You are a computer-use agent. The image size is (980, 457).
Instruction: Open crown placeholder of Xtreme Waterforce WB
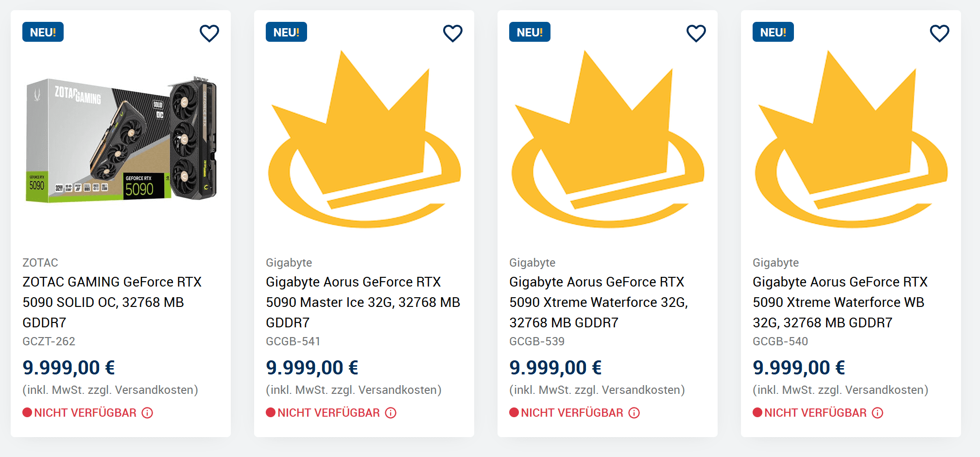tap(851, 139)
